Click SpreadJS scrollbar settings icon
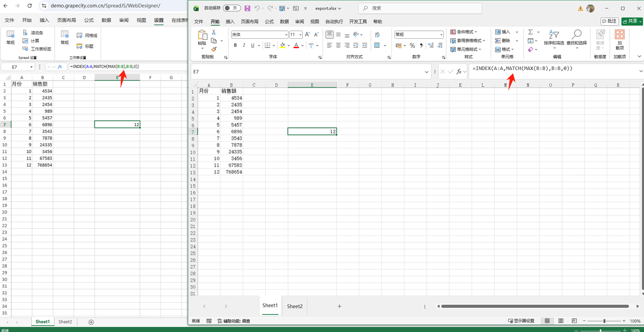The width and height of the screenshot is (644, 332). tap(25, 33)
